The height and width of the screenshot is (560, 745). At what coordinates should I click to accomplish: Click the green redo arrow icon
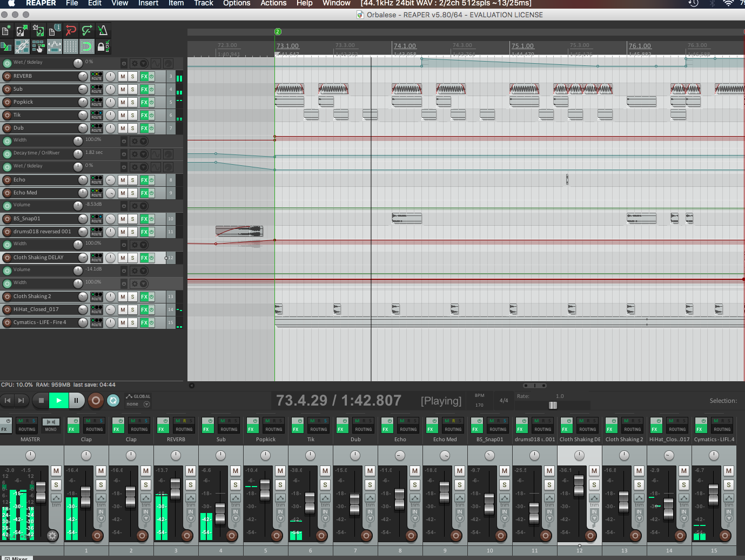coord(87,31)
